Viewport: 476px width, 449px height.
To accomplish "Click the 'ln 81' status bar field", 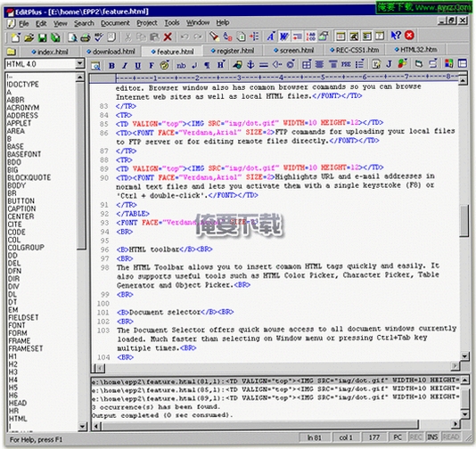I will pos(314,437).
